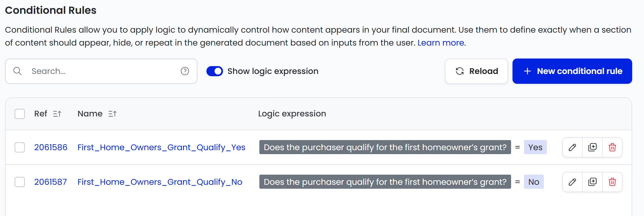This screenshot has height=216, width=644.
Task: Check the select-all checkbox in table header
Action: click(x=20, y=114)
